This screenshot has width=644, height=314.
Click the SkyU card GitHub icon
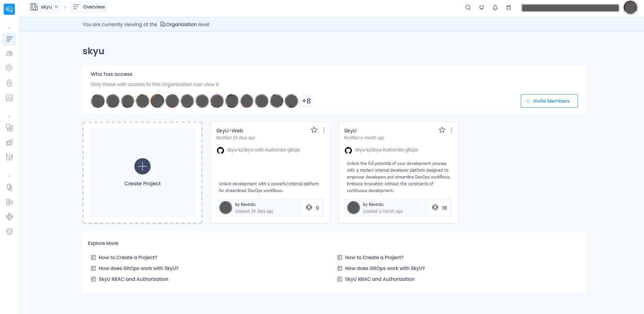point(348,150)
